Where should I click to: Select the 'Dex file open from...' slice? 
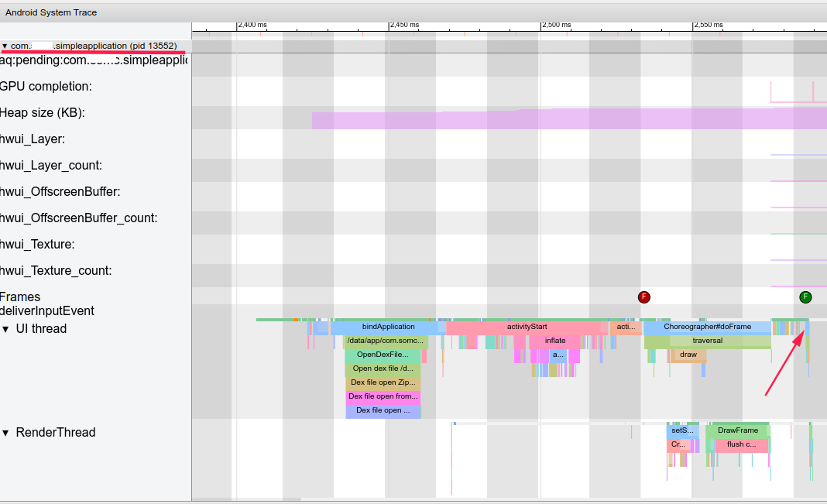(x=383, y=396)
